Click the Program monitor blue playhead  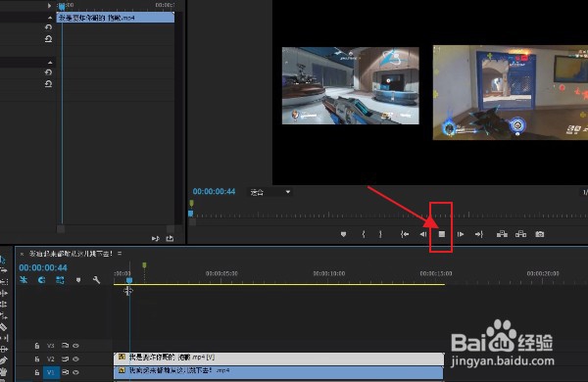coord(190,214)
